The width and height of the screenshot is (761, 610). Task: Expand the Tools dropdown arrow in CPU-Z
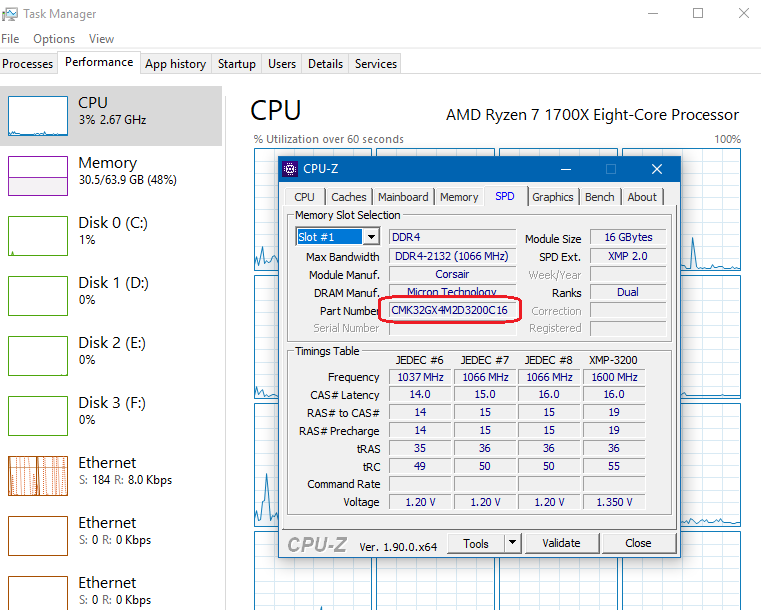click(x=512, y=543)
